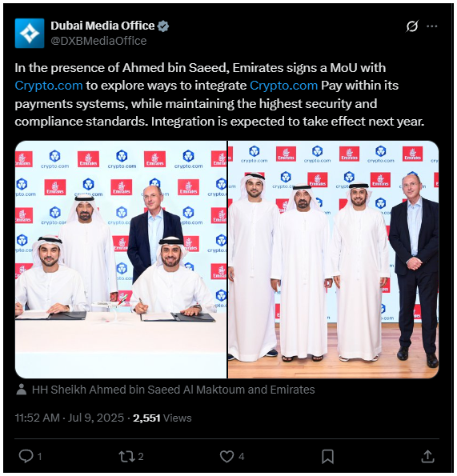Click the 2,551 Views count
457x476 pixels.
pos(162,418)
